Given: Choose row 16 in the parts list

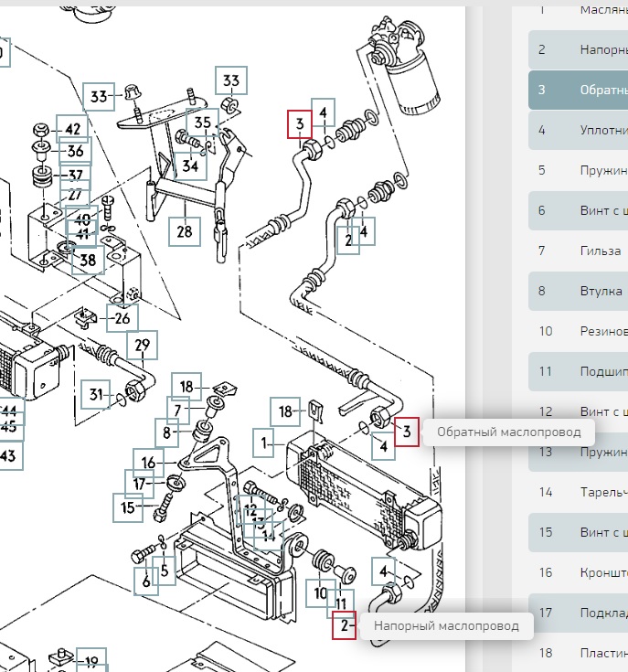Looking at the screenshot, I should click(x=578, y=572).
